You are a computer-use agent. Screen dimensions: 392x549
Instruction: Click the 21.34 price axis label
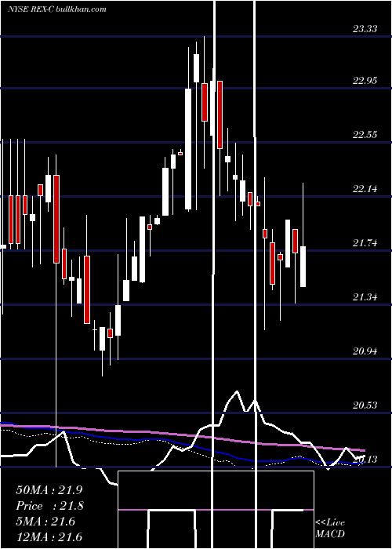pos(365,297)
